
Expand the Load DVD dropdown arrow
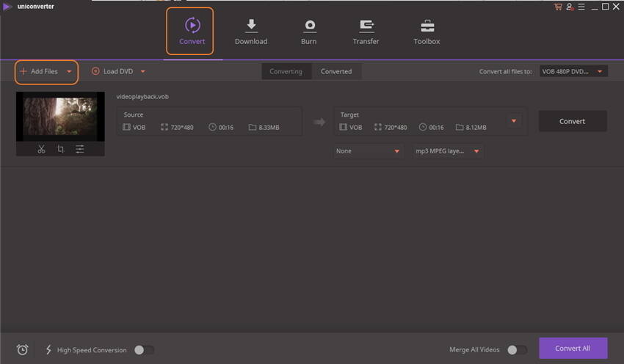[x=143, y=72]
